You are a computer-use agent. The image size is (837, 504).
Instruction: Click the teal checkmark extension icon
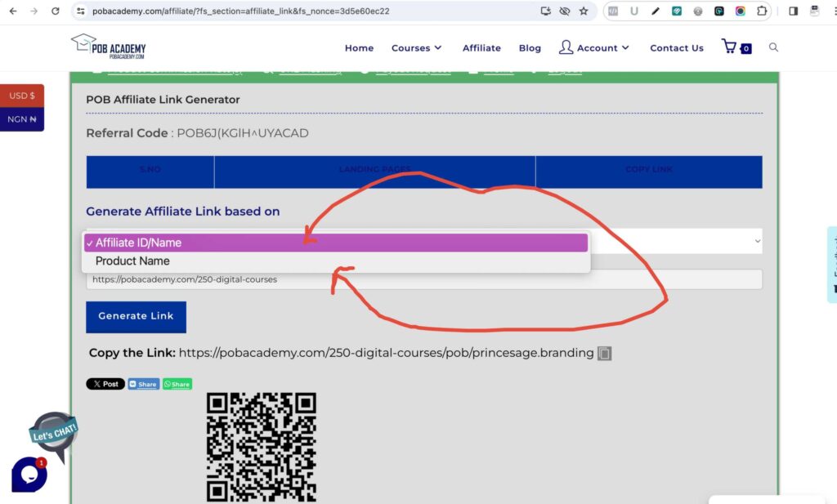click(677, 11)
